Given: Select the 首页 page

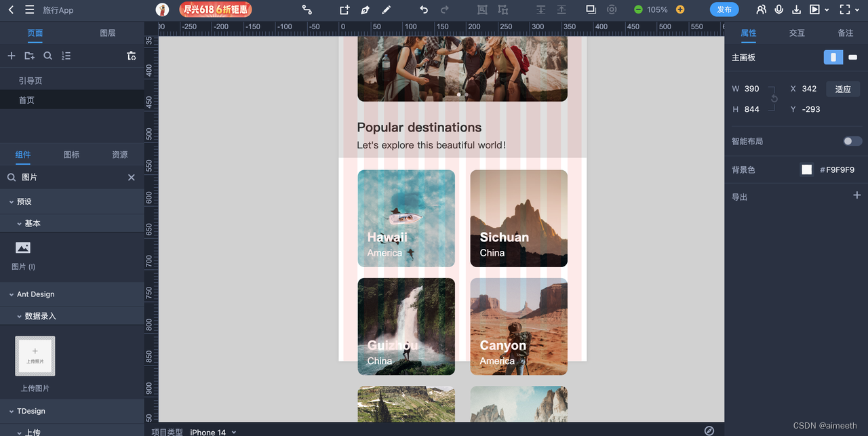Looking at the screenshot, I should (x=72, y=100).
